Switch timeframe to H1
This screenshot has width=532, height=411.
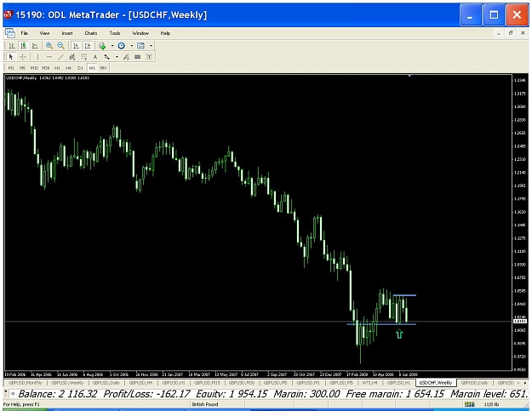tap(57, 68)
